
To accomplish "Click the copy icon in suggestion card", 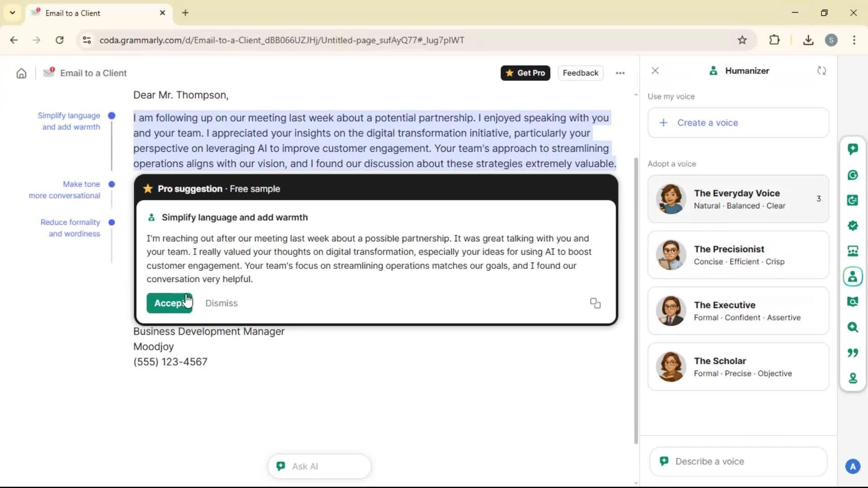I will click(595, 303).
